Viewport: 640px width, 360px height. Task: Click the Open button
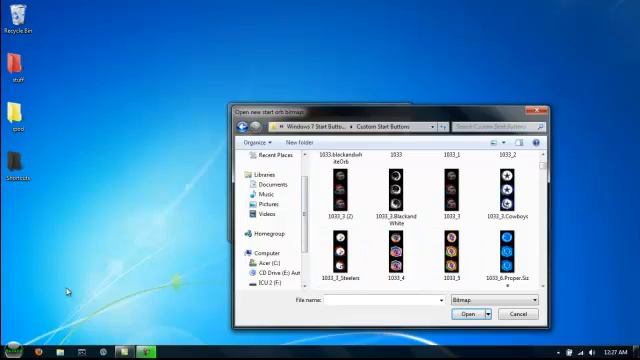(x=468, y=314)
